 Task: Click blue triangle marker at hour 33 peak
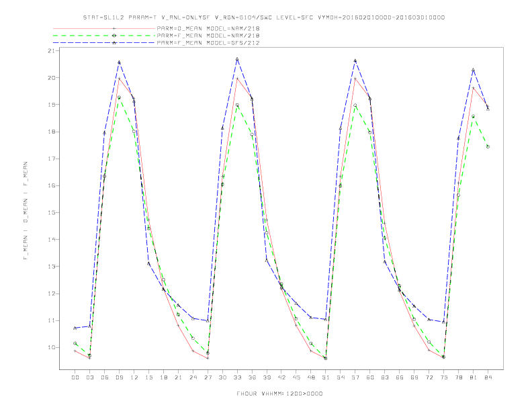coord(237,59)
